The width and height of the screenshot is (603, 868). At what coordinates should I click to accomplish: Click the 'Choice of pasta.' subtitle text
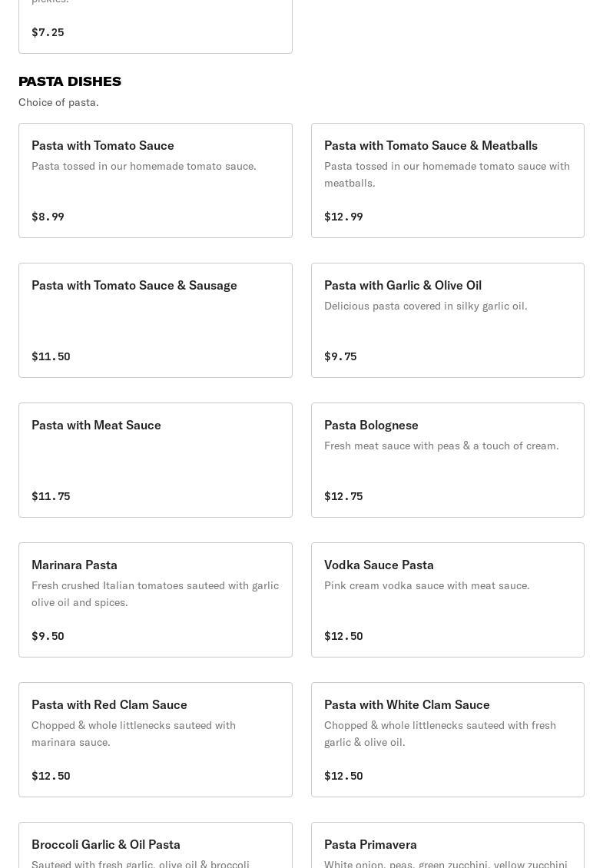(x=58, y=102)
